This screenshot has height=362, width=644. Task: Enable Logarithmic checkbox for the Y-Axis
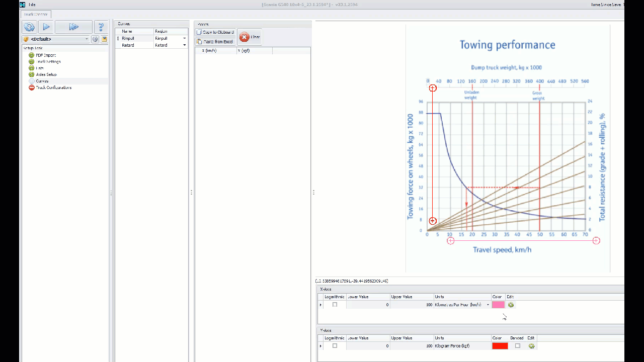335,346
